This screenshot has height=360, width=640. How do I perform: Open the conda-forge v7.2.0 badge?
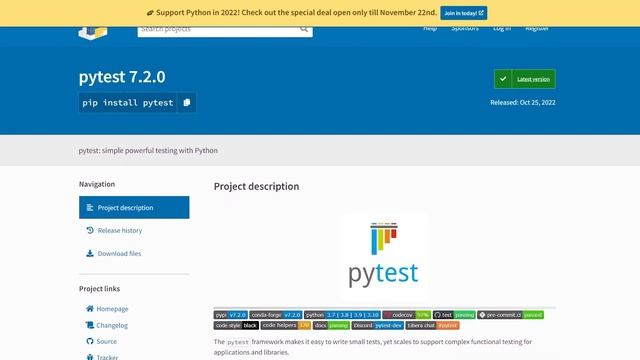276,315
